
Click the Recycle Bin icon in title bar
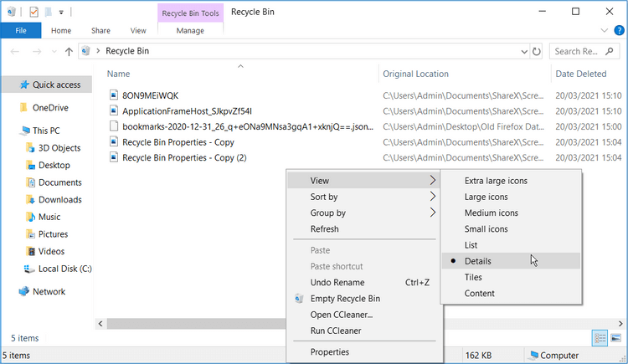[11, 12]
